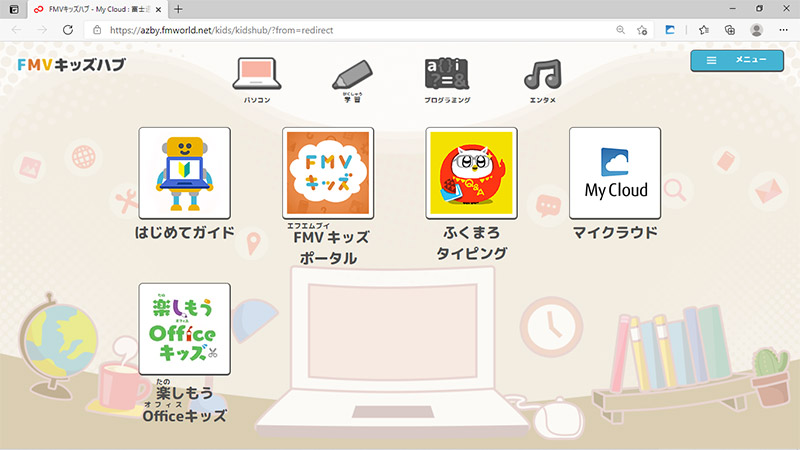The width and height of the screenshot is (800, 450).
Task: Open the 楽しもうOfficeキッズ tile
Action: click(x=185, y=329)
